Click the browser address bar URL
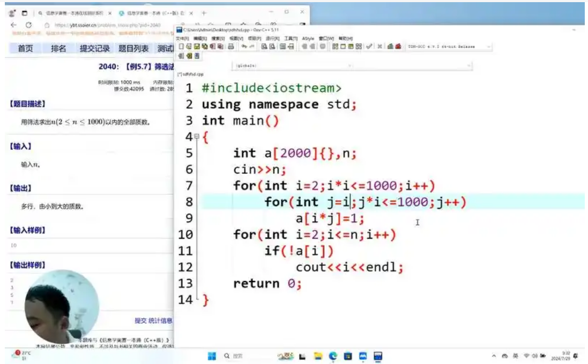Image resolution: width=588 pixels, height=364 pixels. click(107, 25)
